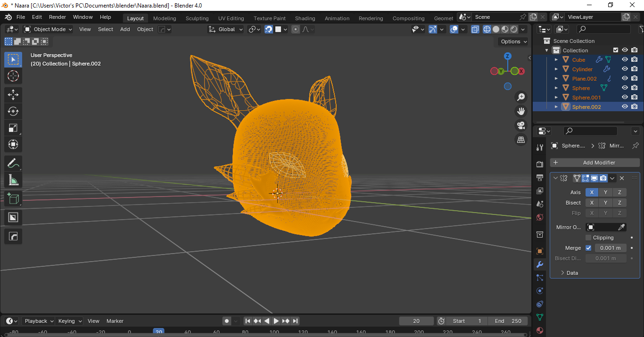The height and width of the screenshot is (337, 644).
Task: Disable Cylinder in renders via camera icon
Action: [x=635, y=69]
